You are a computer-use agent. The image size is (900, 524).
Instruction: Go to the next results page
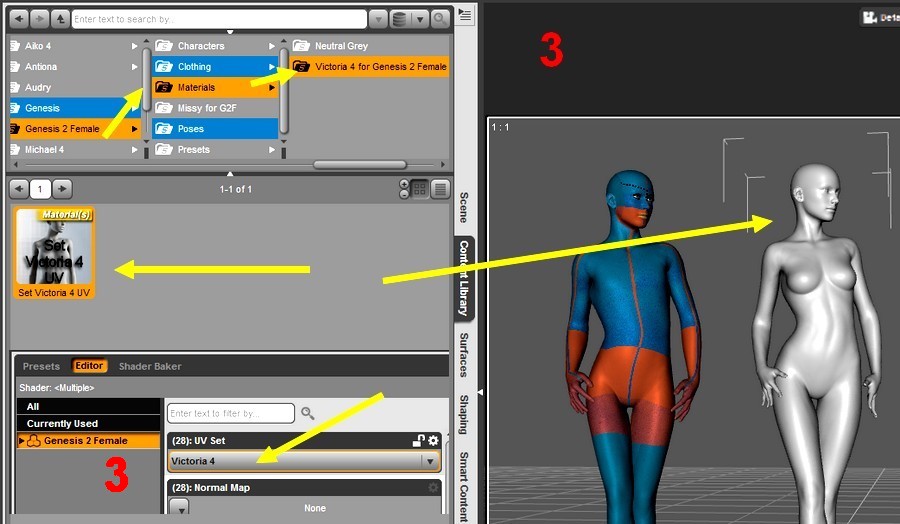click(62, 189)
